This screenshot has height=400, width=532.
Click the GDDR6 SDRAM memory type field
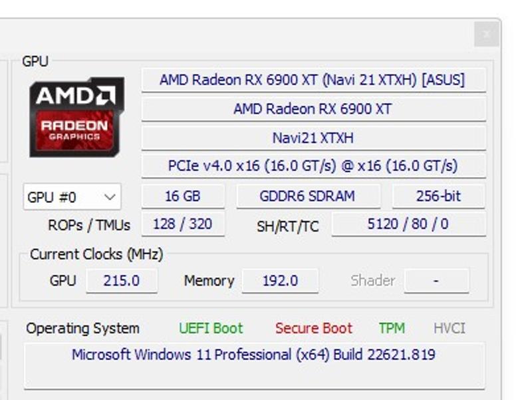[x=307, y=196]
